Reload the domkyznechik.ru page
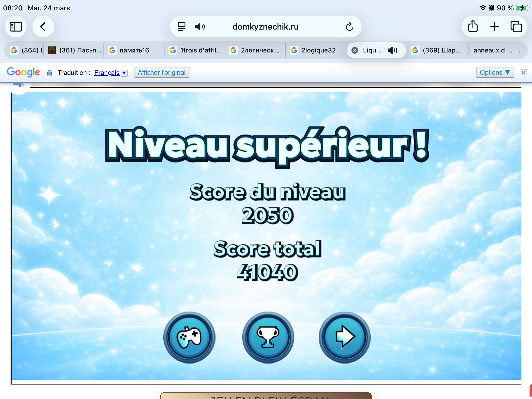The width and height of the screenshot is (532, 399). coord(349,27)
